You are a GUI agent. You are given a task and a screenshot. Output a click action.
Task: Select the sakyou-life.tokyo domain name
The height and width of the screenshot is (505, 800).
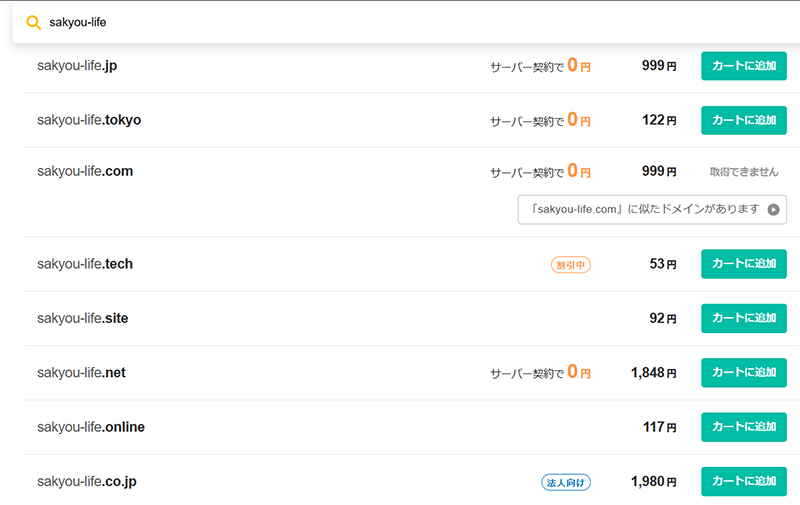pyautogui.click(x=89, y=120)
